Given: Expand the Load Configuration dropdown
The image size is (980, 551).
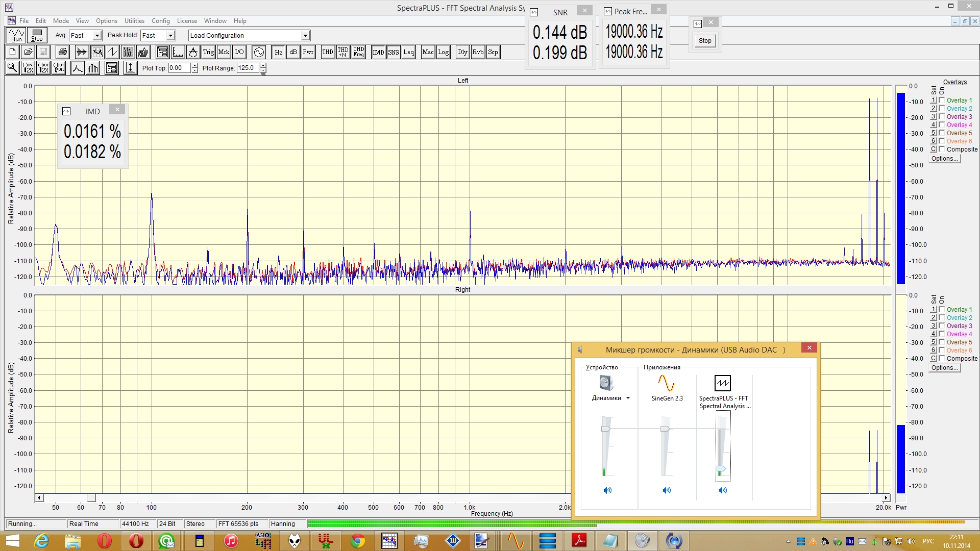Looking at the screenshot, I should click(305, 36).
